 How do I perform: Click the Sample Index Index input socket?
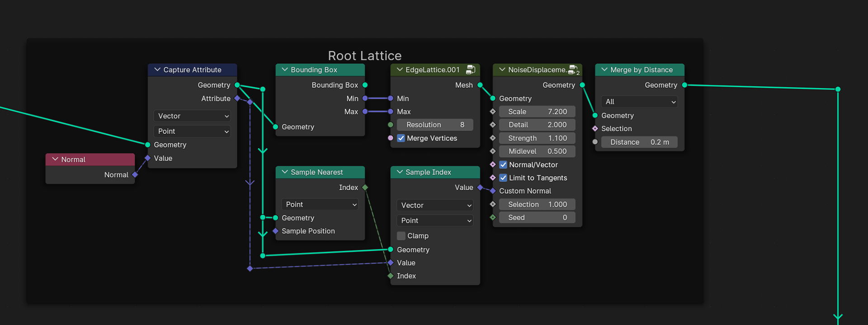[x=391, y=276]
